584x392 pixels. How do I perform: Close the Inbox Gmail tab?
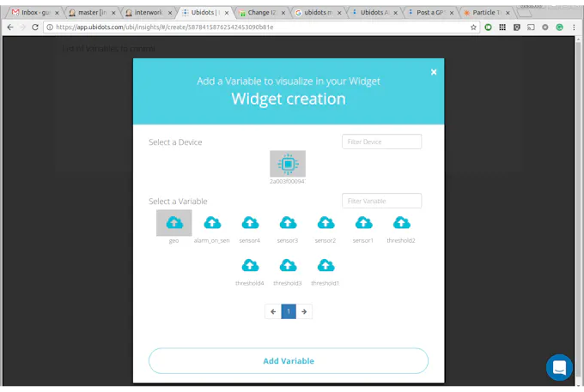(x=57, y=13)
